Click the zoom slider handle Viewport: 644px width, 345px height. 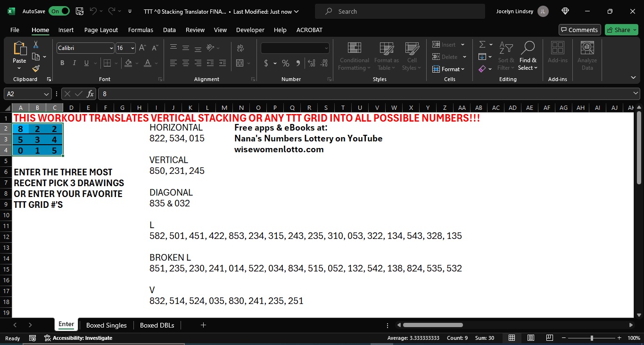(x=592, y=338)
